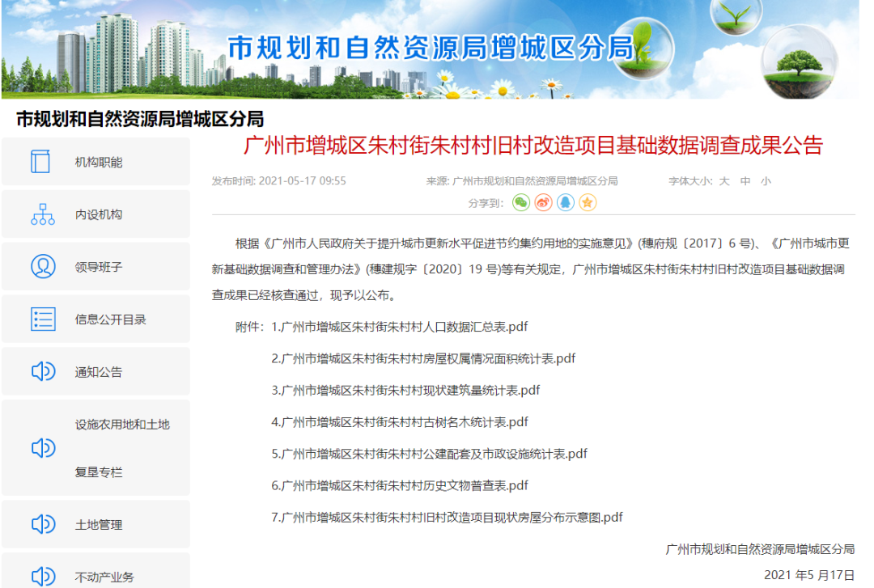
Task: Set font size to 中
Action: point(745,181)
